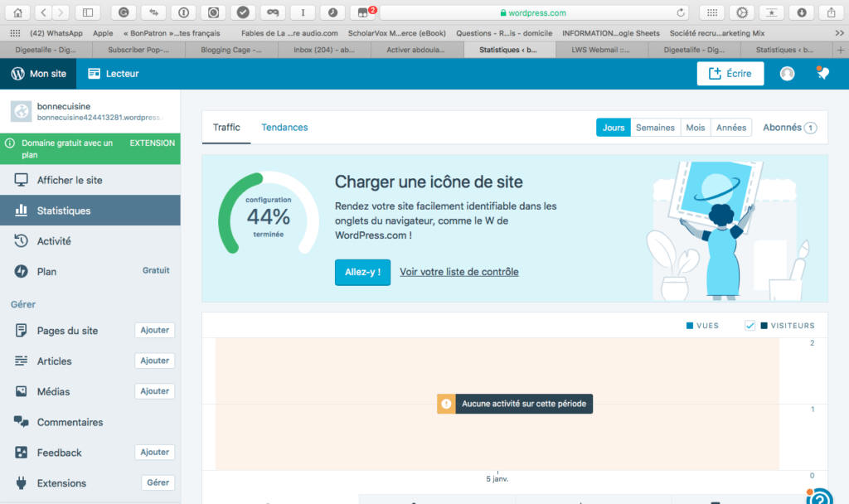Switch to the LWS Webmail browser tab
The height and width of the screenshot is (504, 849).
pos(601,50)
